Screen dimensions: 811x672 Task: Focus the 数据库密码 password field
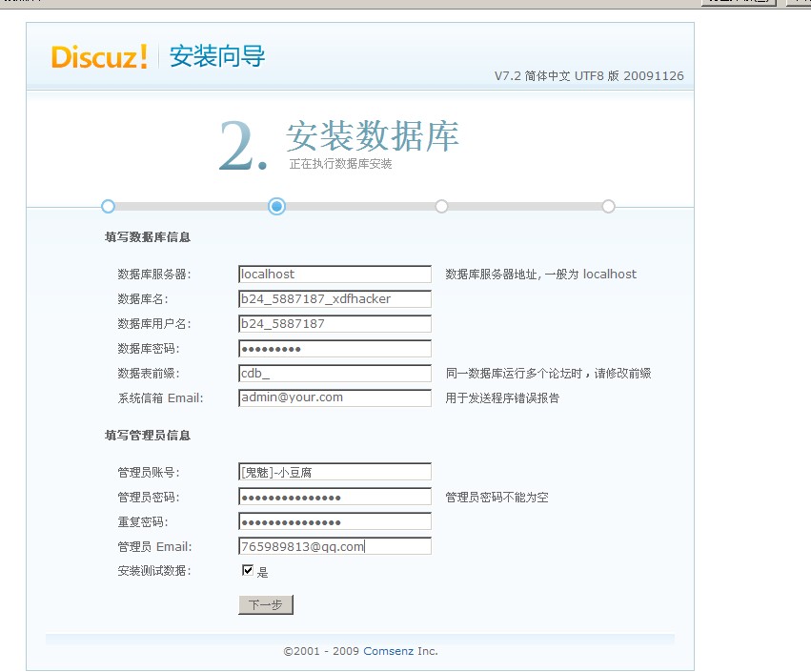point(335,349)
